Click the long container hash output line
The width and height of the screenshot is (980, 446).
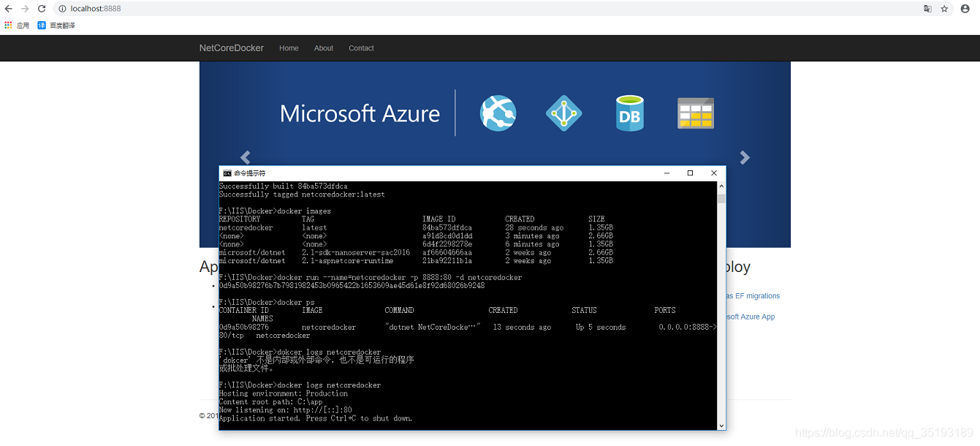coord(352,286)
